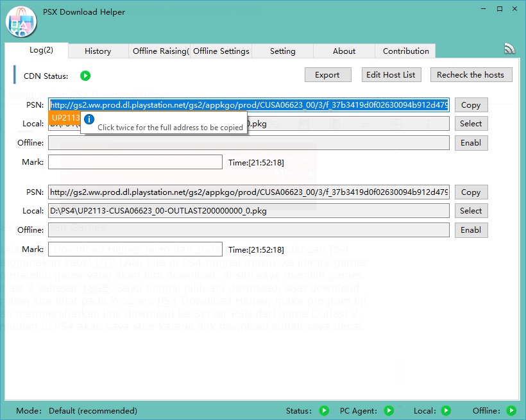Click the first entry's Time:[21:52:18] label
This screenshot has width=526, height=420.
pos(256,163)
